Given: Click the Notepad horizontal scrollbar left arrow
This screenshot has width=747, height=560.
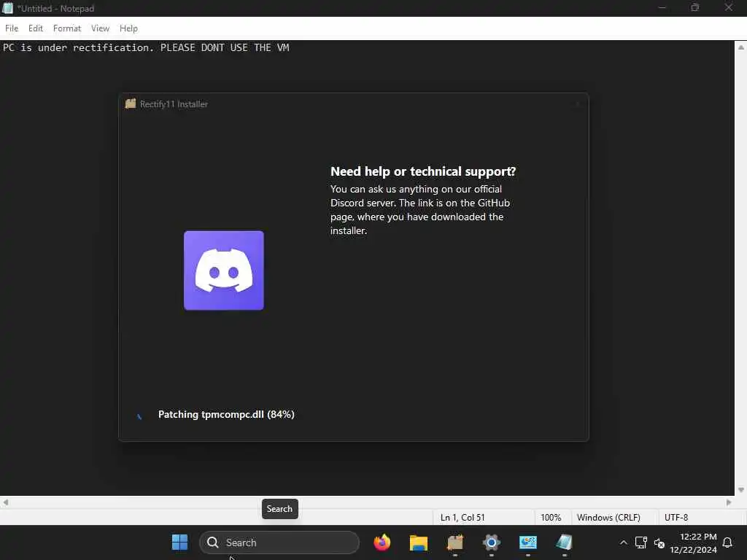Looking at the screenshot, I should tap(6, 502).
